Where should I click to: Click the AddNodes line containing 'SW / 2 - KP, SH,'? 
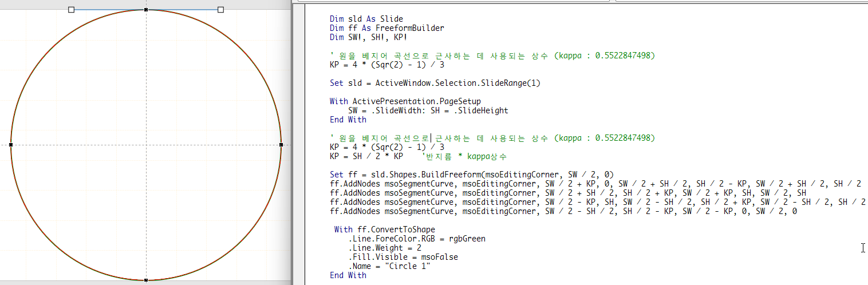(x=598, y=202)
